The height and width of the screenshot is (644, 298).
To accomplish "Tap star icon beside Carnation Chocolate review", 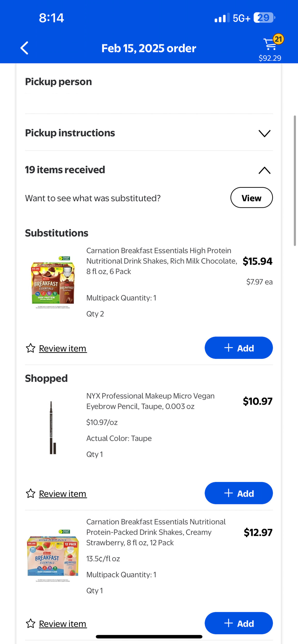I will 30,348.
